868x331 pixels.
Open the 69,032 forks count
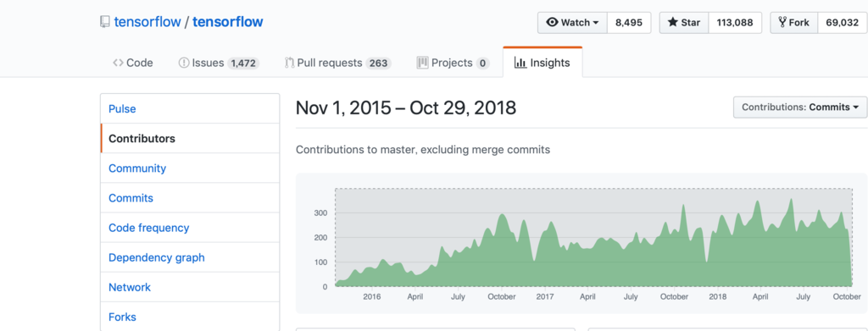click(842, 23)
